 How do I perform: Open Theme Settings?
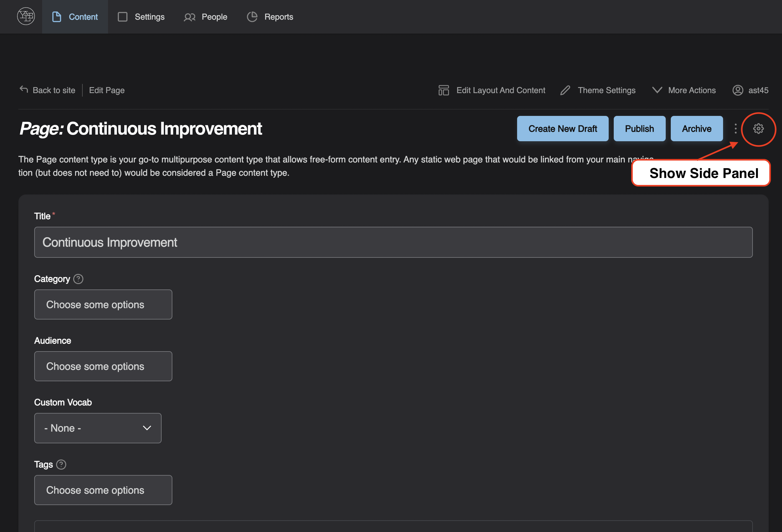598,90
